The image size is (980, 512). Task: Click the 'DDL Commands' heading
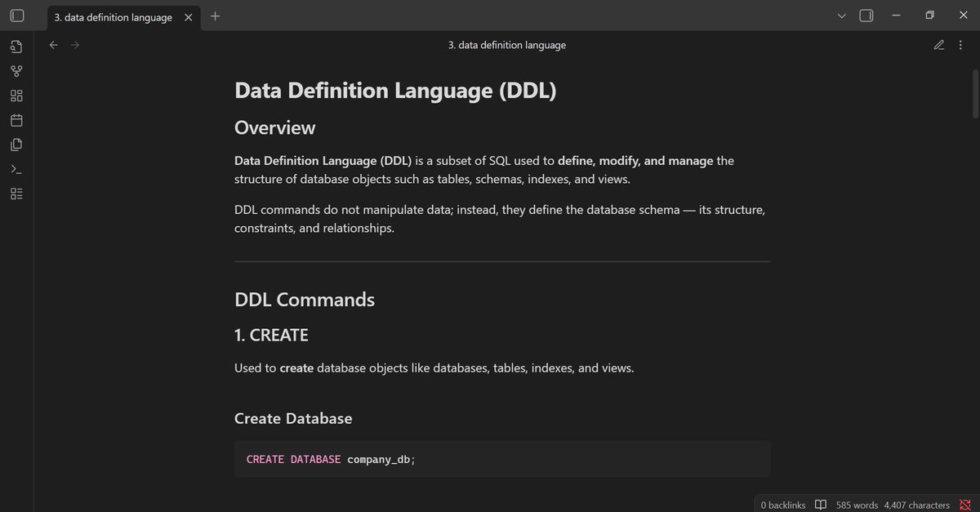tap(305, 299)
